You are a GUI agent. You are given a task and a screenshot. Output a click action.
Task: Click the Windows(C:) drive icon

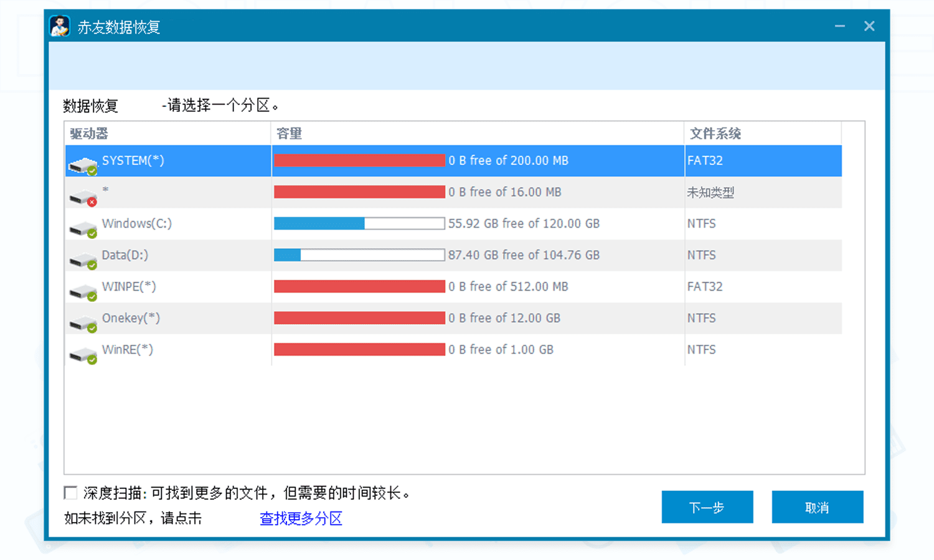pos(83,229)
